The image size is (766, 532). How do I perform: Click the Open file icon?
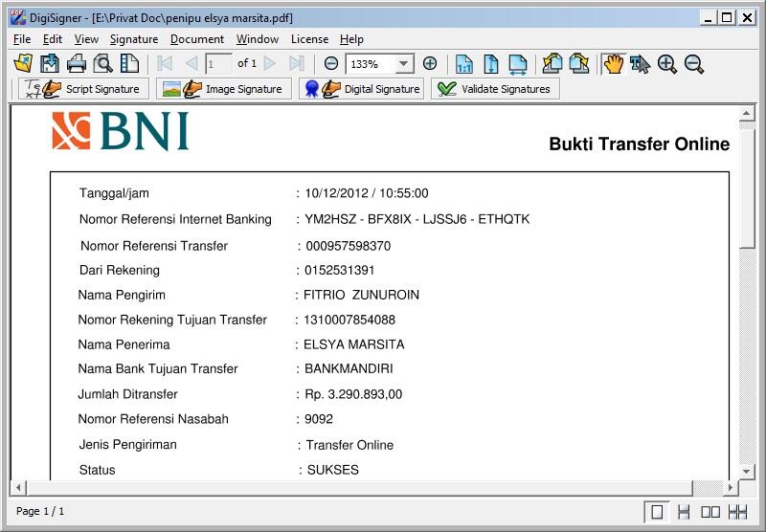[x=23, y=64]
